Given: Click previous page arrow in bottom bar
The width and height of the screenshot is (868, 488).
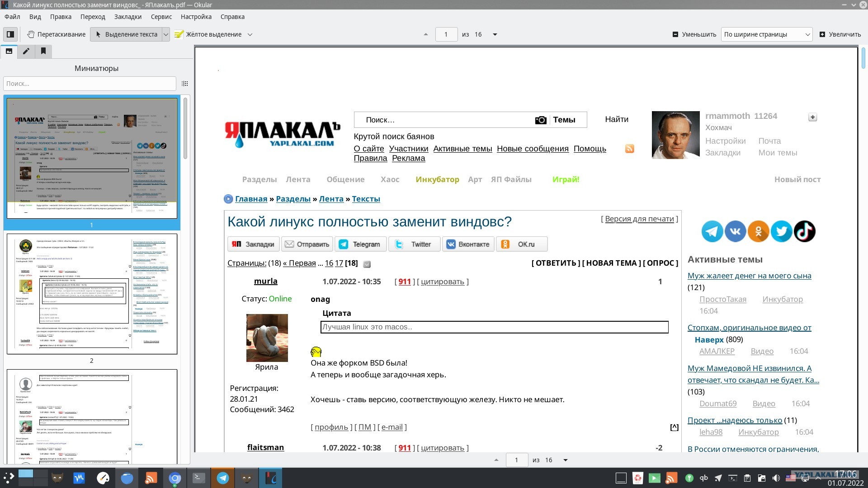Looking at the screenshot, I should pyautogui.click(x=496, y=460).
